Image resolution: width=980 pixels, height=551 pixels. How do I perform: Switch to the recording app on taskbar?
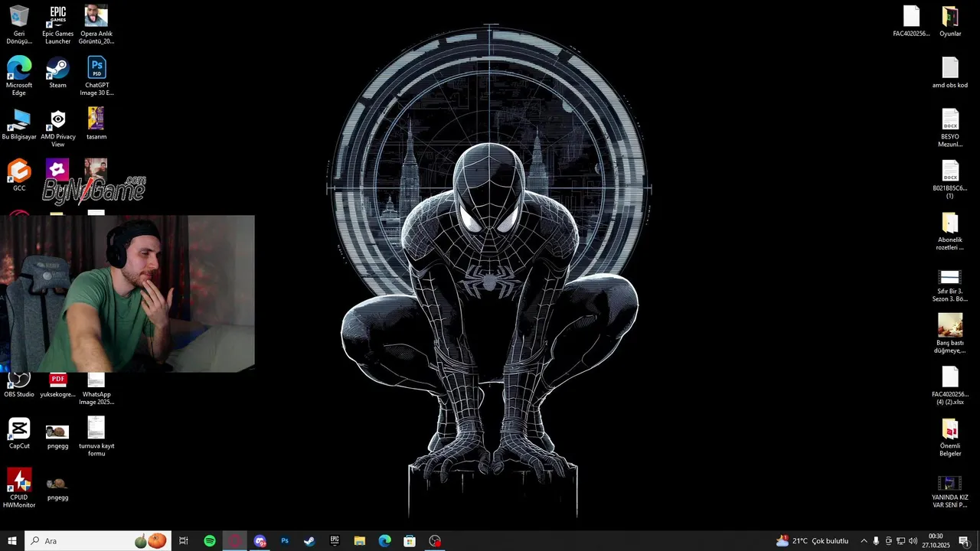point(435,541)
